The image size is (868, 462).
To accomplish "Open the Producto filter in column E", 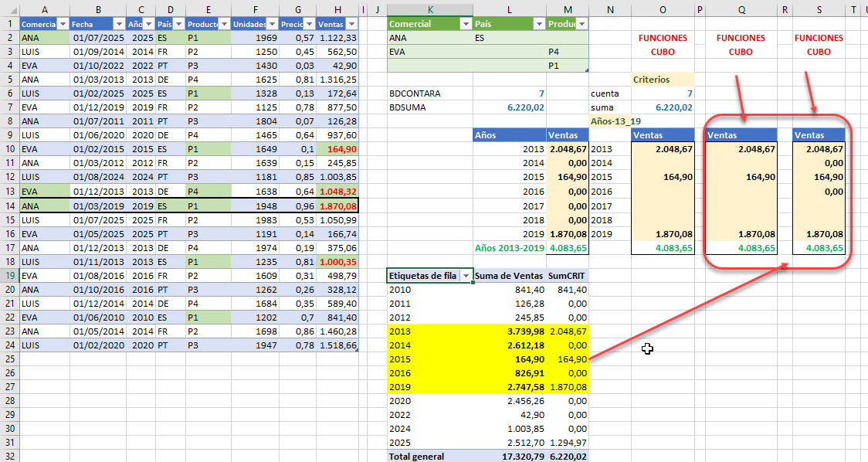I will pyautogui.click(x=222, y=24).
